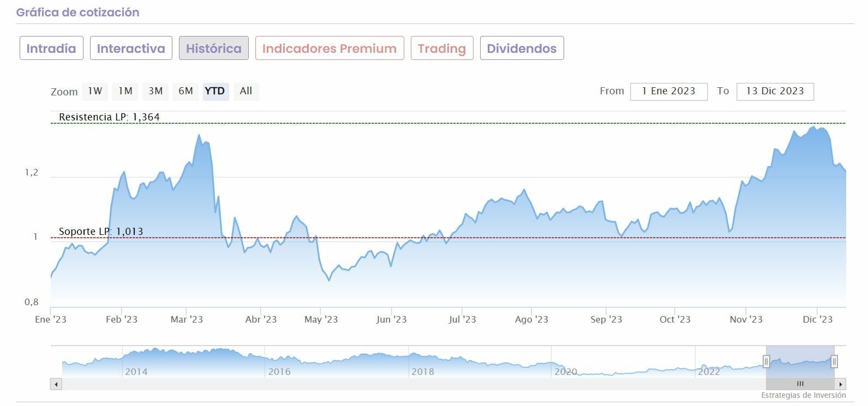This screenshot has width=868, height=406.
Task: Click the navigator scrollbar thumb grip
Action: pyautogui.click(x=800, y=384)
